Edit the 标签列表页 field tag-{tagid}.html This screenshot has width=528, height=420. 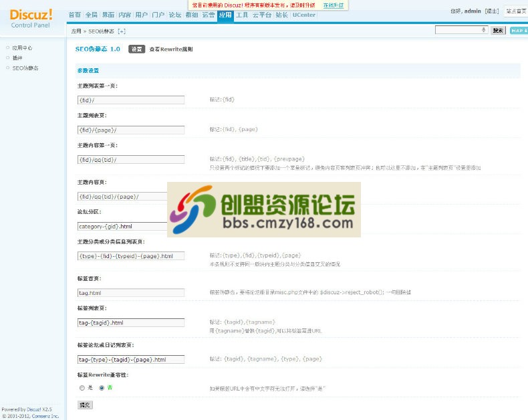coord(131,322)
